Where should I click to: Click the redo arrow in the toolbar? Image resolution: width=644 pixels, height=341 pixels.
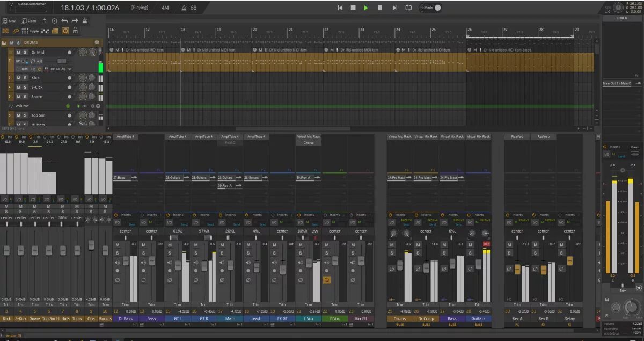[x=75, y=21]
